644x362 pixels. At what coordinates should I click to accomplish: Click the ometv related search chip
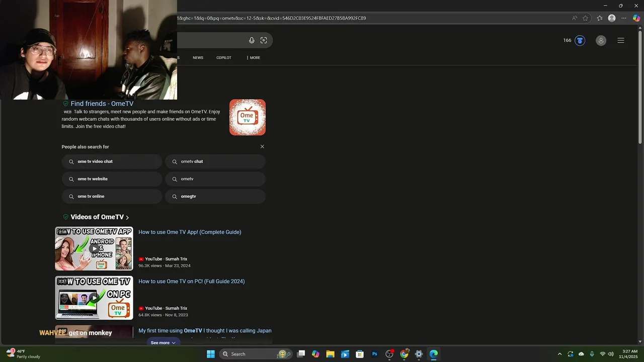[215, 179]
